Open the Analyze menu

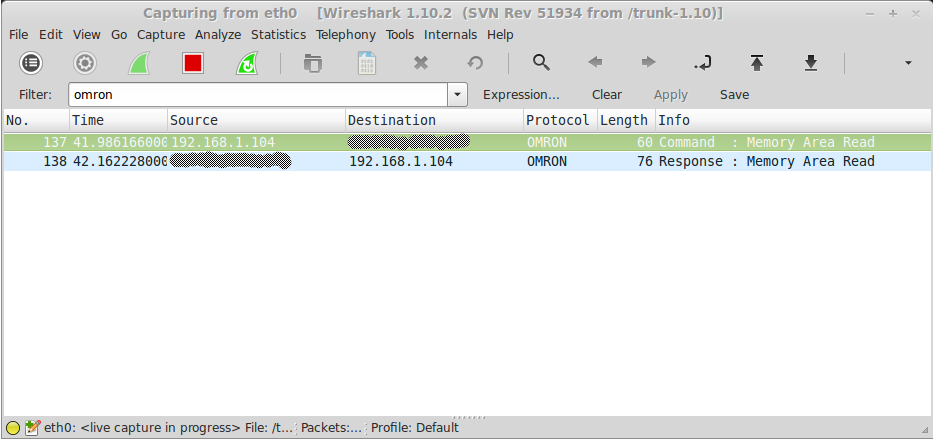(x=218, y=35)
